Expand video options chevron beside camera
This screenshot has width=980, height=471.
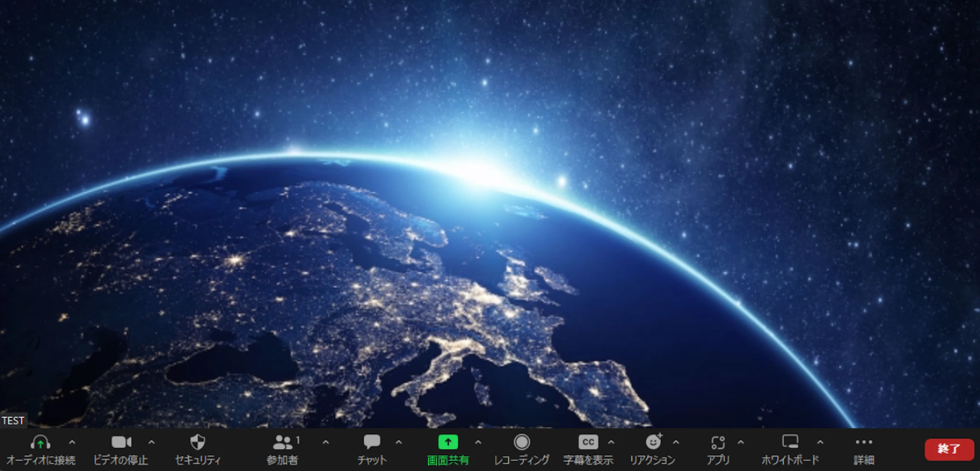point(152,442)
